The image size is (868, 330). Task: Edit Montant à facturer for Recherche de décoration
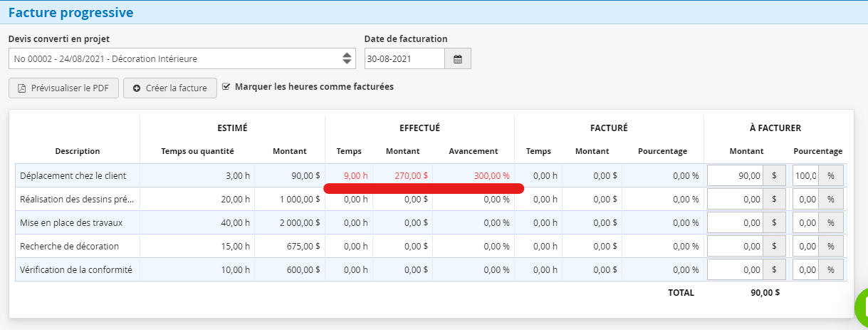[x=735, y=247]
